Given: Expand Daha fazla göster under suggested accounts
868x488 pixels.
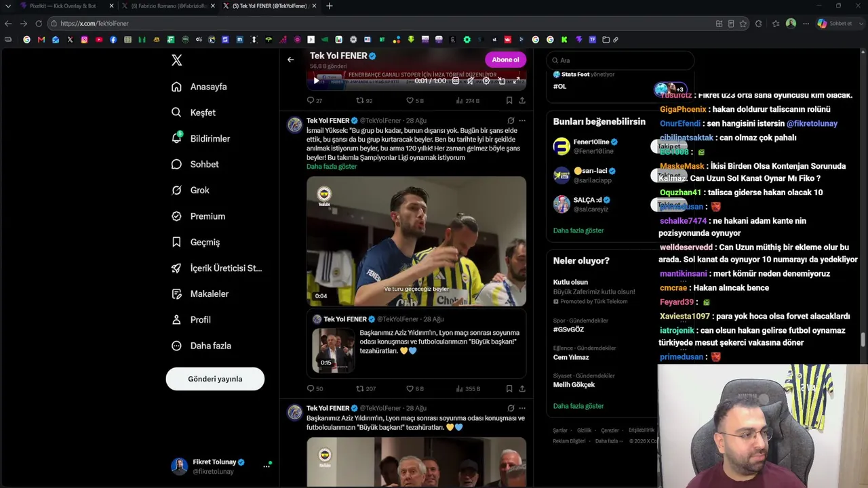Looking at the screenshot, I should pyautogui.click(x=578, y=230).
